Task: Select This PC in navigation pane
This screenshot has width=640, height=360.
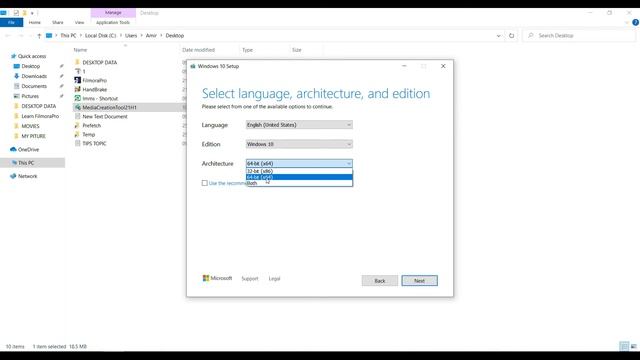Action: pyautogui.click(x=26, y=163)
